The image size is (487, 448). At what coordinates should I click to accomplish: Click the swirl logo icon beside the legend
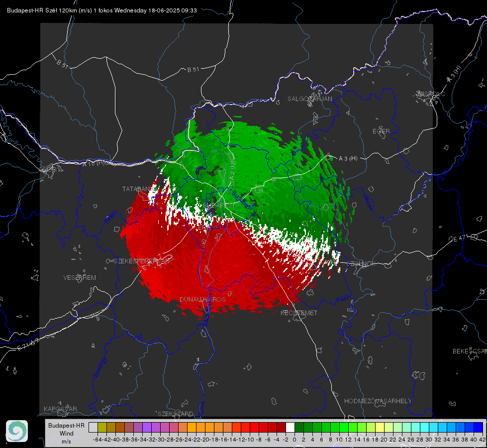(17, 431)
